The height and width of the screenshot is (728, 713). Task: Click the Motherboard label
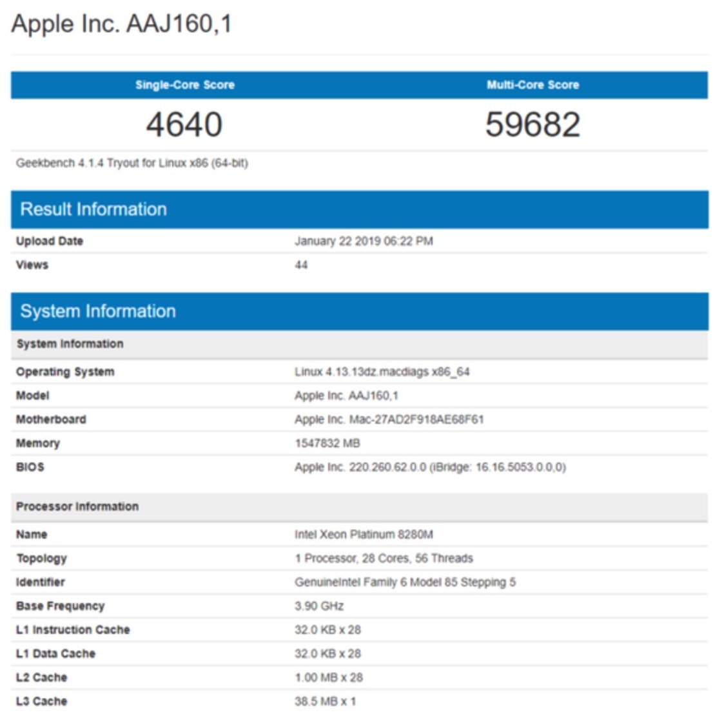point(51,419)
